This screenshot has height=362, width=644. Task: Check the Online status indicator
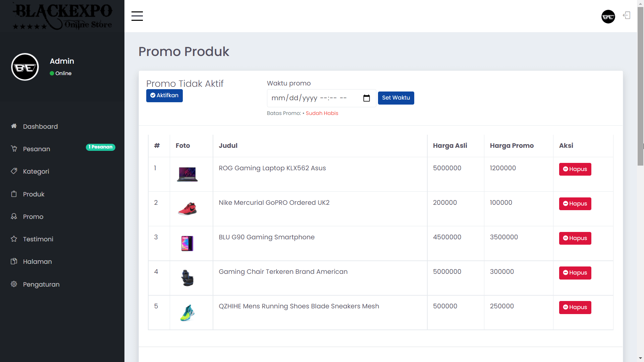point(52,73)
